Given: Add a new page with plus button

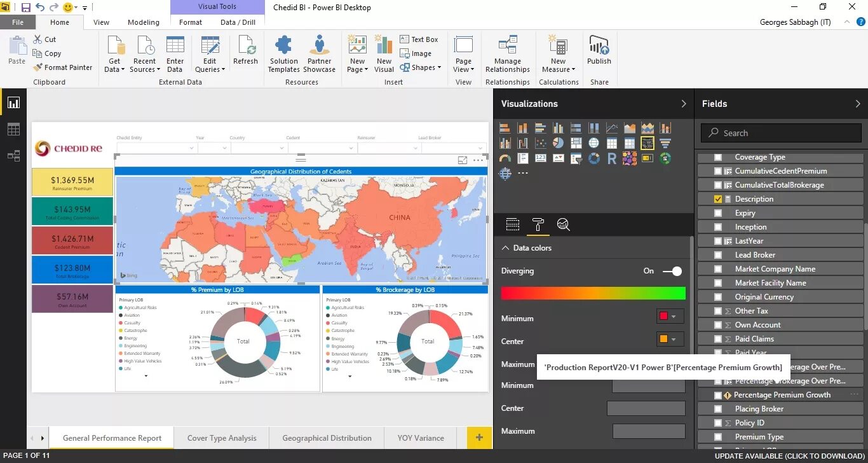Looking at the screenshot, I should pyautogui.click(x=479, y=438).
